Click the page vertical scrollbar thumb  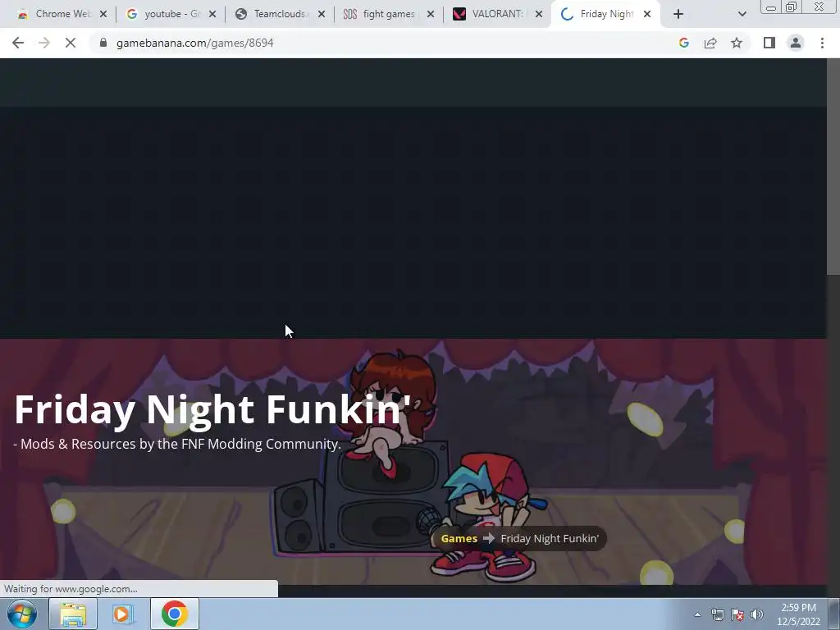point(833,166)
